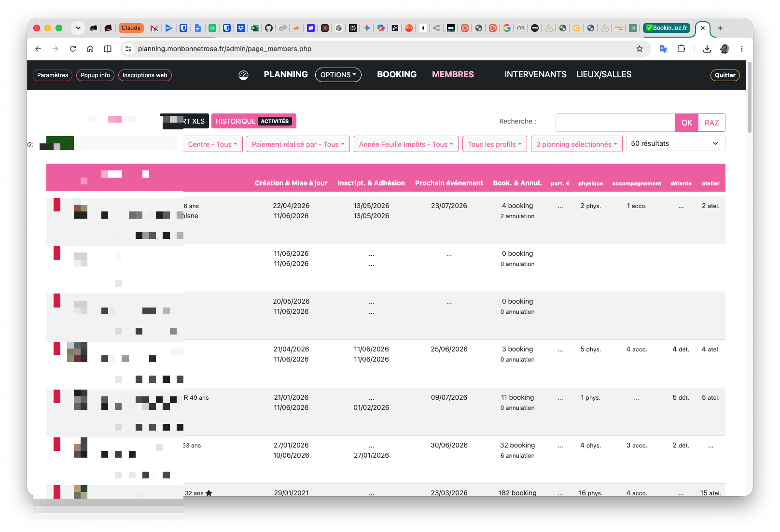
Task: Open site information icon beside URL
Action: (128, 49)
